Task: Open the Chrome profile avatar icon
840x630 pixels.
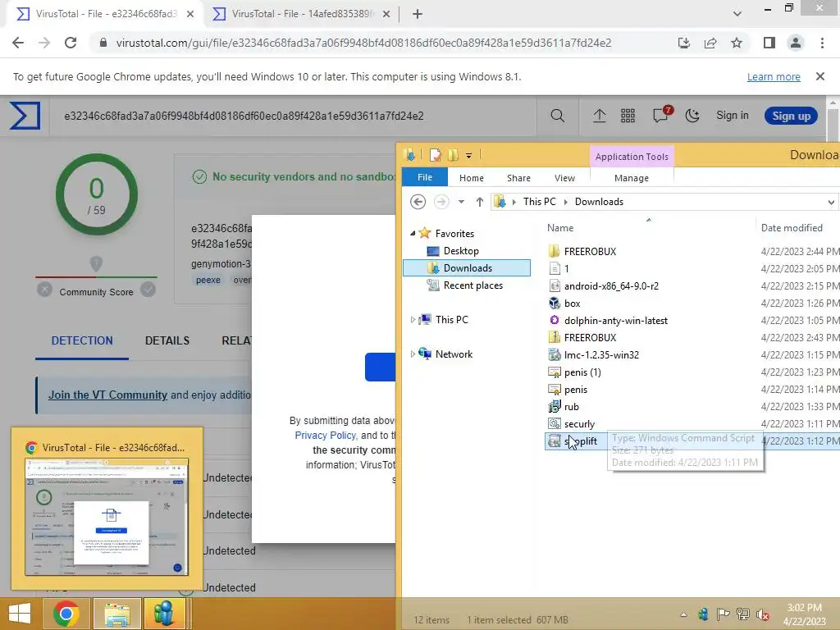Action: pos(796,43)
